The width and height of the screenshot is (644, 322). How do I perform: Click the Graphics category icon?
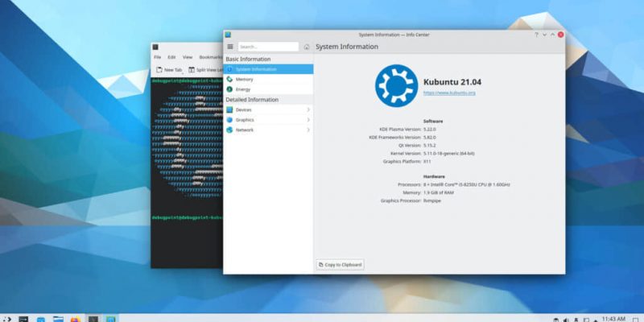(229, 120)
